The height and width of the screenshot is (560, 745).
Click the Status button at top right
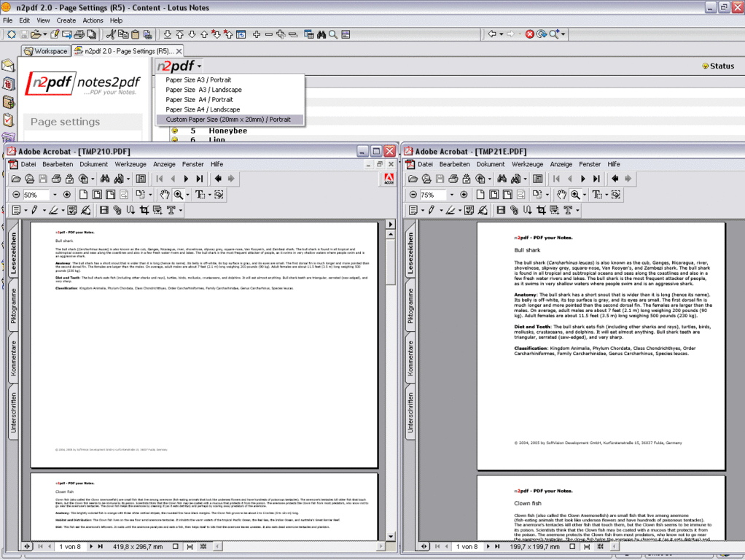pyautogui.click(x=718, y=66)
